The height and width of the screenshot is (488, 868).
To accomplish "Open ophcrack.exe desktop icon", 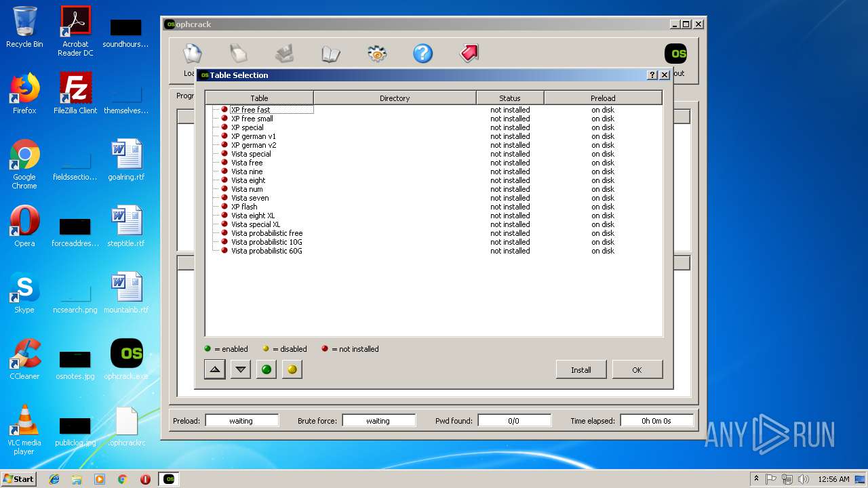I will click(127, 359).
